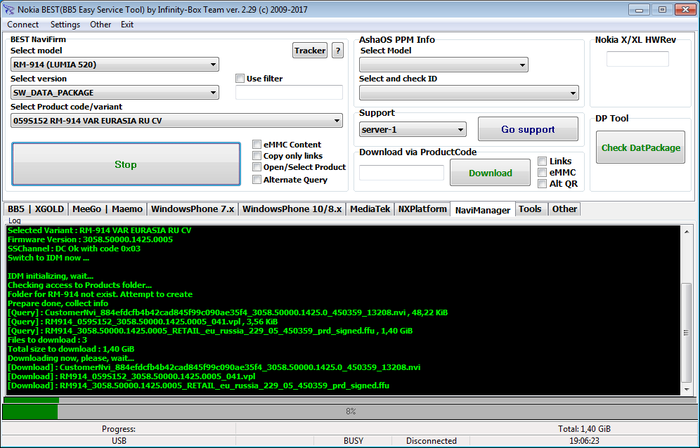
Task: Open the Select and check ID dropdown
Action: [x=469, y=93]
